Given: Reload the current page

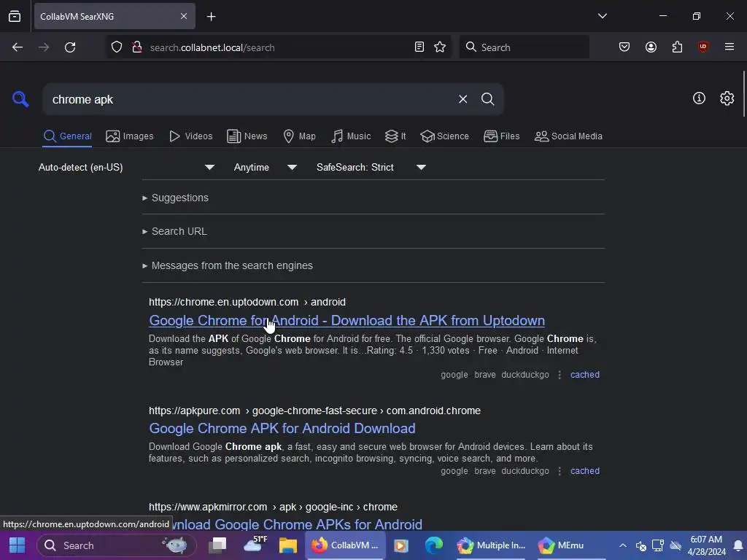Looking at the screenshot, I should pyautogui.click(x=70, y=47).
